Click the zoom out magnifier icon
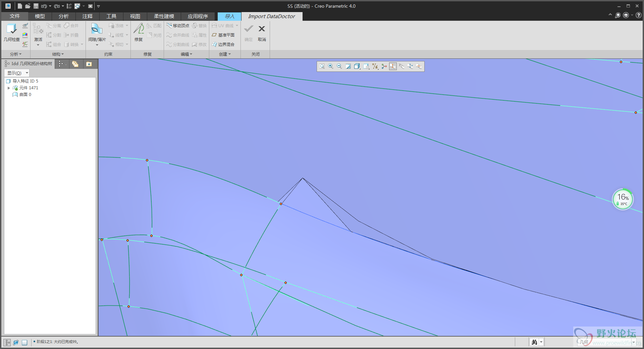This screenshot has width=644, height=349. pyautogui.click(x=339, y=66)
